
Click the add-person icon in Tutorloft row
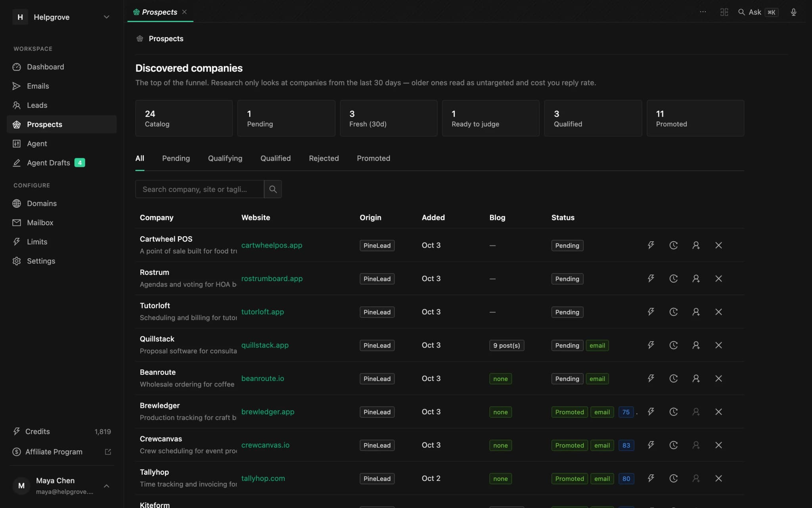(x=696, y=312)
